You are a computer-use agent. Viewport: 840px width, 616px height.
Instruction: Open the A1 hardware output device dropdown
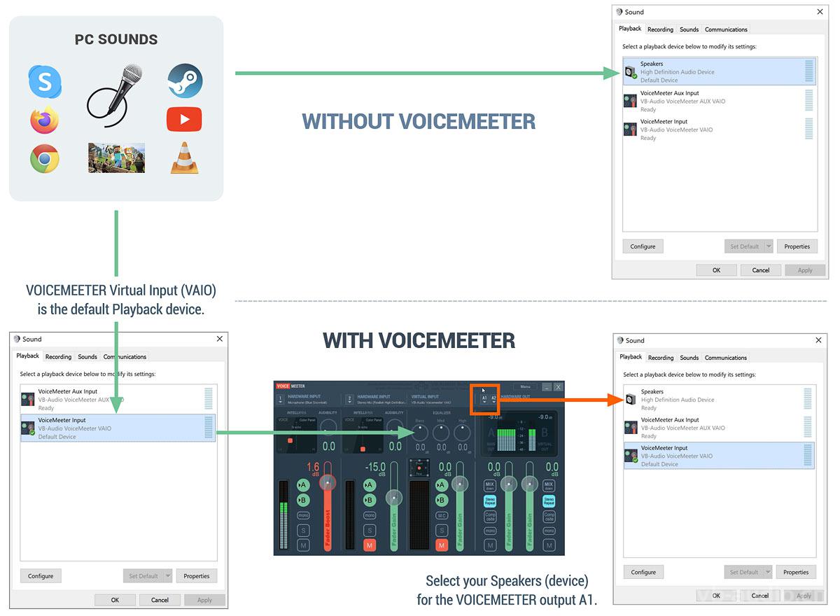click(x=484, y=399)
